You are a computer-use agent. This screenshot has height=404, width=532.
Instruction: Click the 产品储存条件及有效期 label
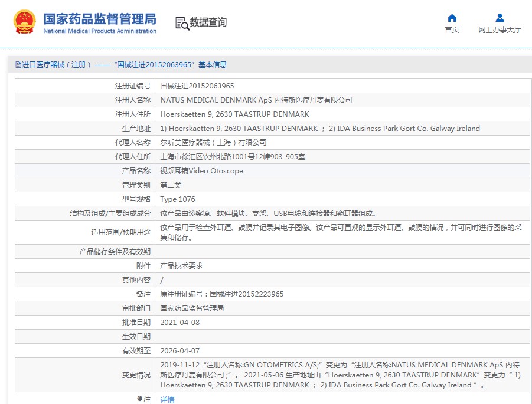115,252
